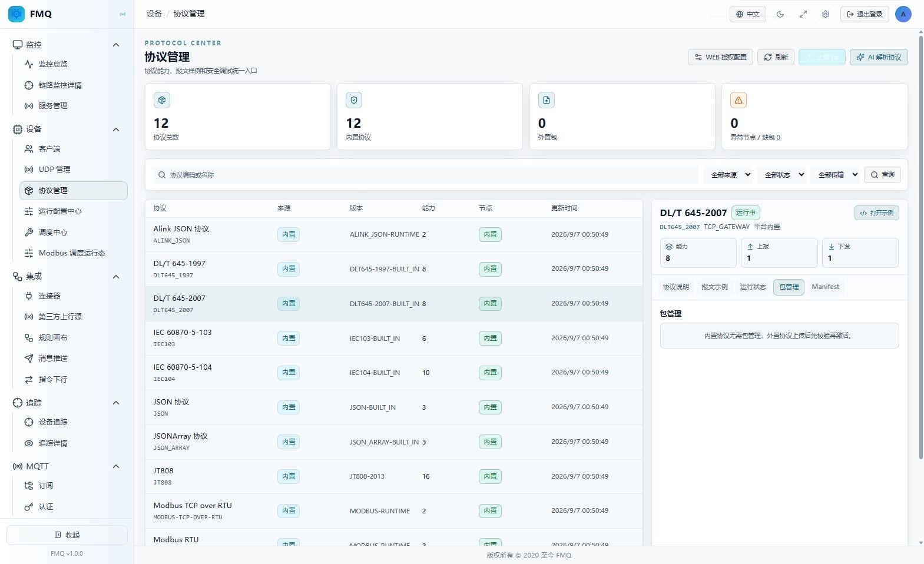Screen dimensions: 924x564
Task: Open the settings gear in top bar
Action: pyautogui.click(x=826, y=14)
